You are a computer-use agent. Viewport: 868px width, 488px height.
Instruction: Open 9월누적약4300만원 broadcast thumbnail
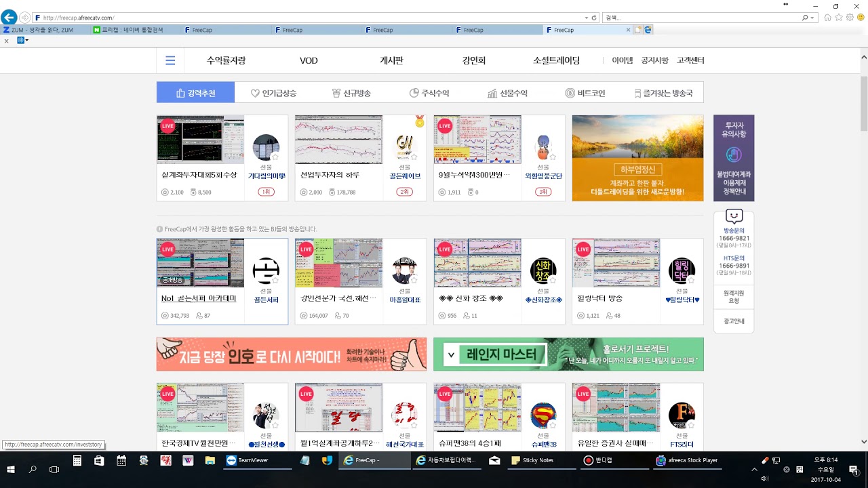pyautogui.click(x=477, y=140)
